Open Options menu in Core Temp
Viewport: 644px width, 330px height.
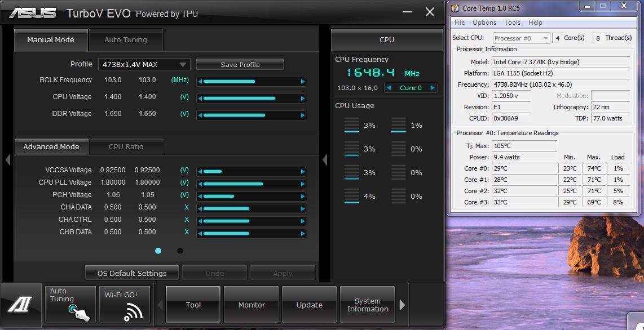pyautogui.click(x=484, y=23)
